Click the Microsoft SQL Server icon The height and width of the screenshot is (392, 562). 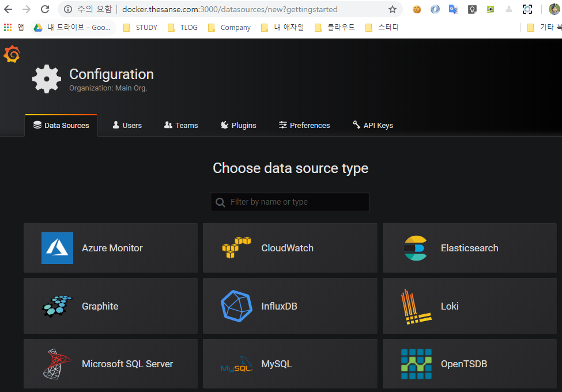click(57, 364)
